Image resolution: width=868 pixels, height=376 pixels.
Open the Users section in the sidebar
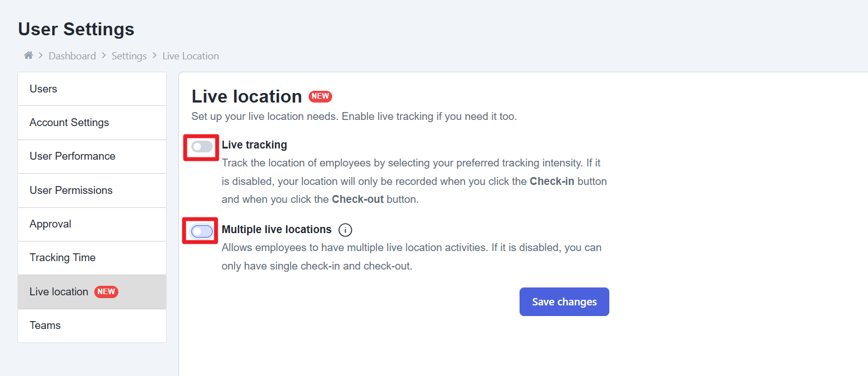44,89
